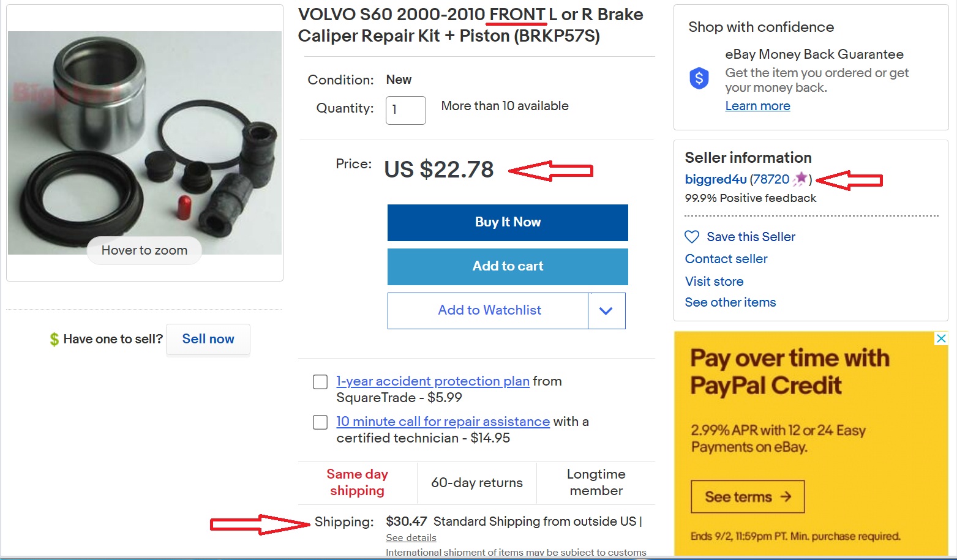Click the seller's purple star feedback icon
957x560 pixels.
coord(800,179)
